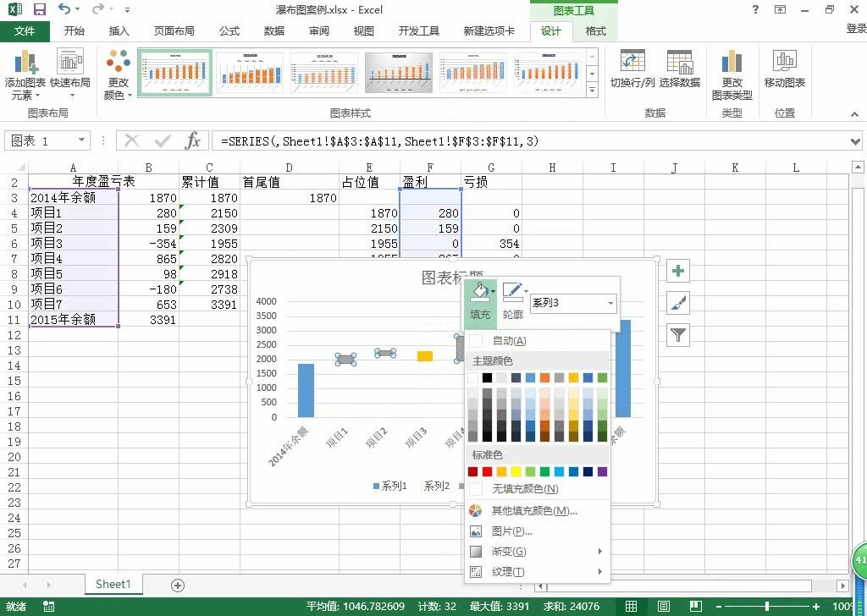Click the Outline (轮廓) pen icon
Image resolution: width=867 pixels, height=616 pixels.
(x=512, y=290)
